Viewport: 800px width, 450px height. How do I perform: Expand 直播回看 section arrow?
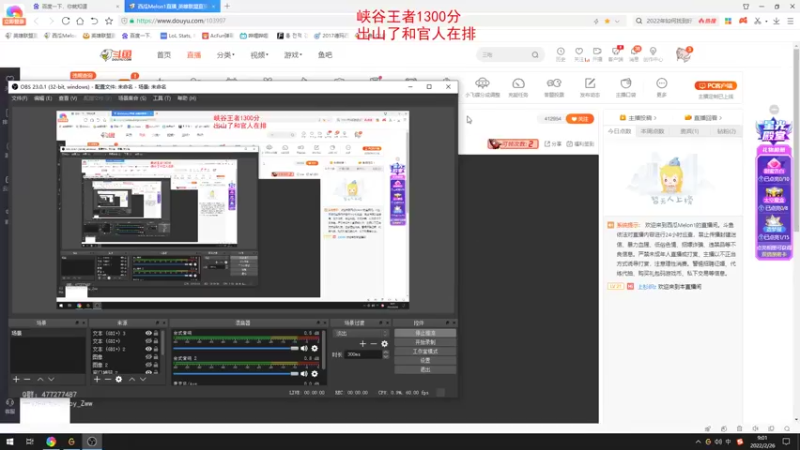coord(720,118)
